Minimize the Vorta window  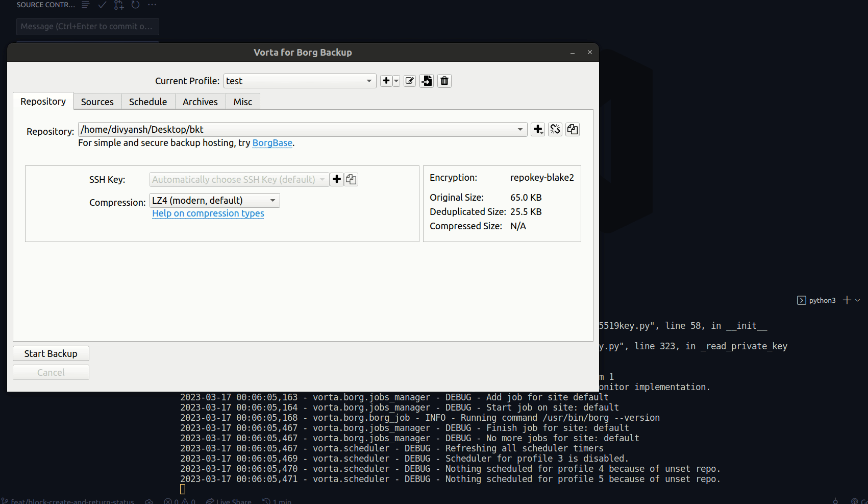pos(573,53)
